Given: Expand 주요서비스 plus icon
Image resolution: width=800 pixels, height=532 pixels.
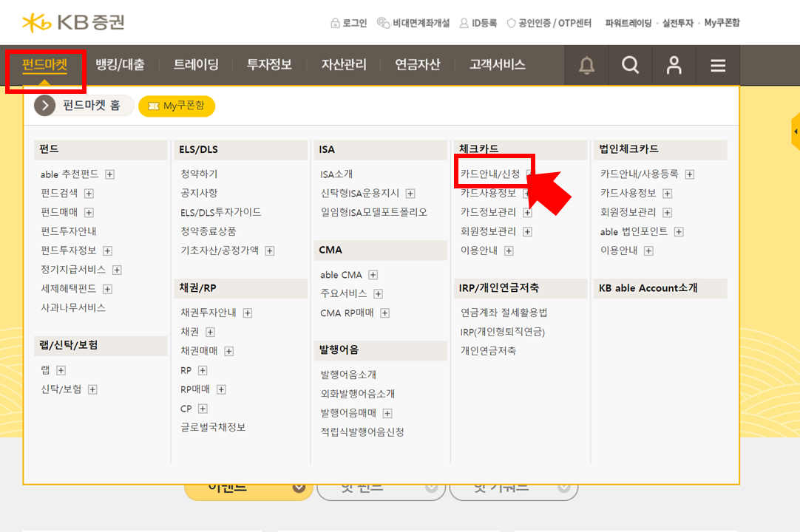Looking at the screenshot, I should click(x=378, y=294).
